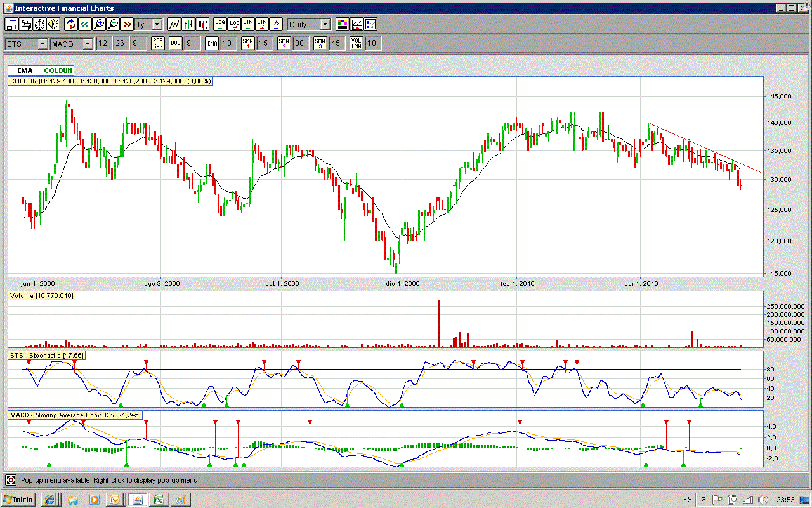Screen dimensions: 812x508
Task: Click the Bollinger period field next to BOL
Action: coord(192,43)
